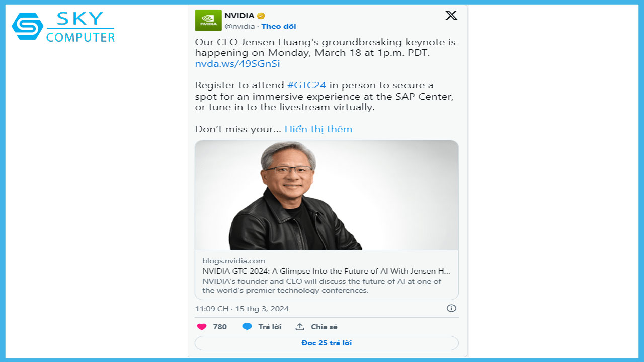Viewport: 644px width, 362px height.
Task: Click the NVIDIA profile avatar
Action: click(207, 20)
